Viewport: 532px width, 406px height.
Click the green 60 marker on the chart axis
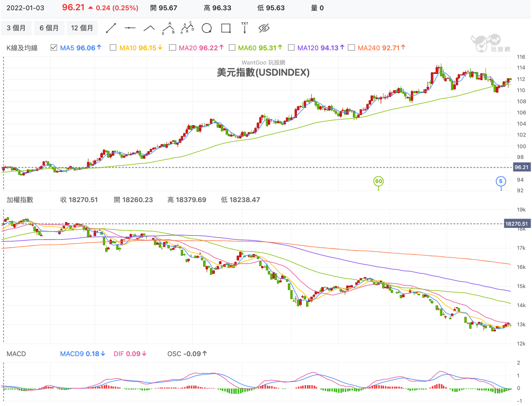pyautogui.click(x=378, y=181)
